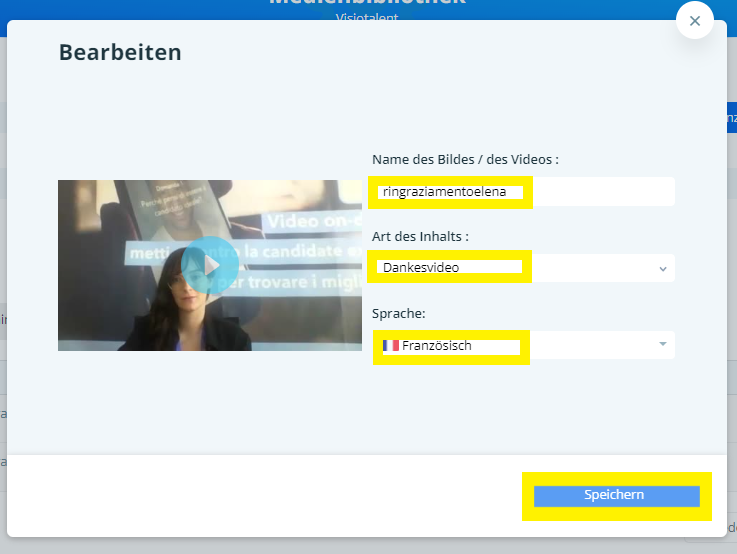The height and width of the screenshot is (554, 737).
Task: Click the 'Sprache:' label
Action: pyautogui.click(x=400, y=313)
